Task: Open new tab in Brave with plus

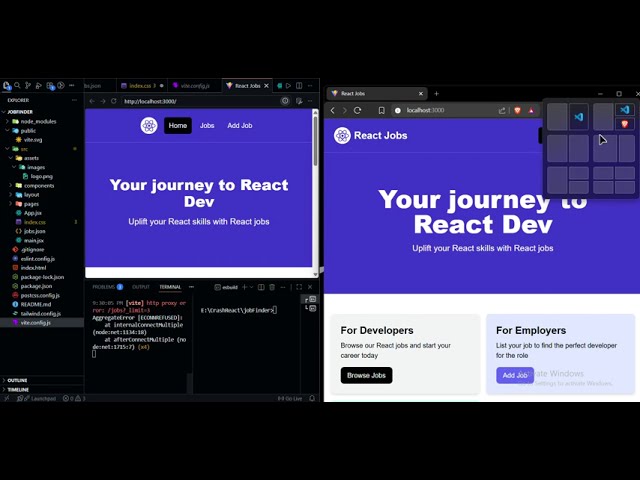Action: pos(436,93)
